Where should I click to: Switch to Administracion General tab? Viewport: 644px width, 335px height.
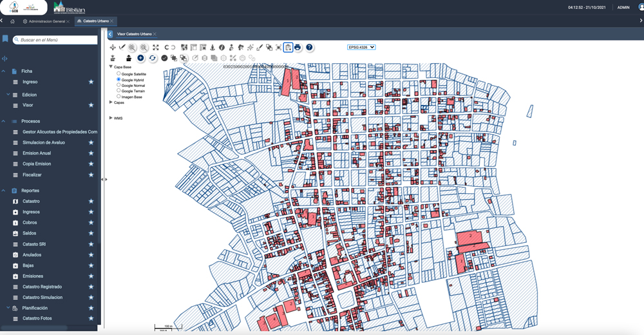(47, 21)
